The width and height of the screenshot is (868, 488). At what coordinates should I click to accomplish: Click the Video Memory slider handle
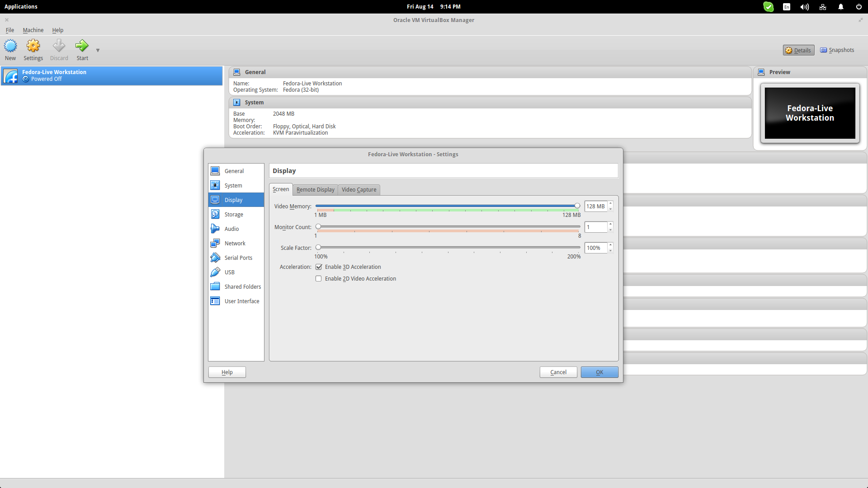(577, 206)
